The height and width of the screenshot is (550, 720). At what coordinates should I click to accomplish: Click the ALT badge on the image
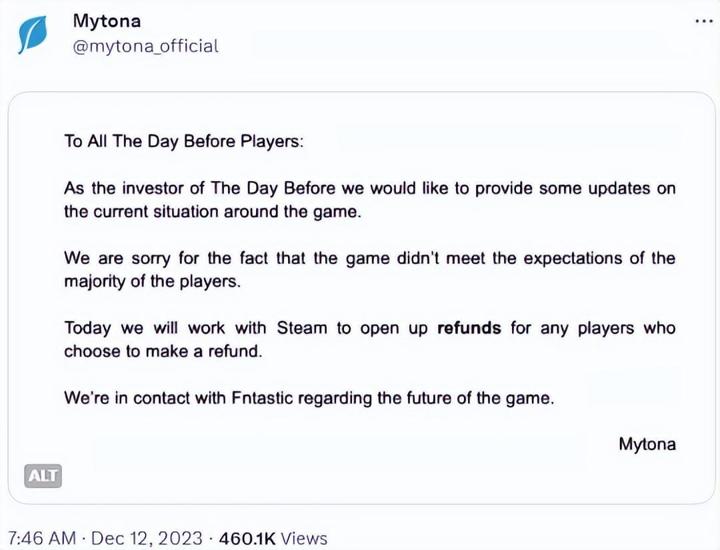tap(43, 476)
